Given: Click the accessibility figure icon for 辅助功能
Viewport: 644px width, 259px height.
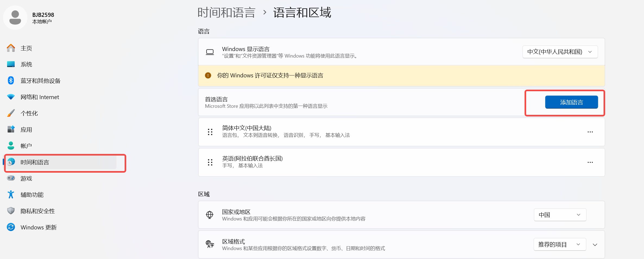Looking at the screenshot, I should point(11,195).
